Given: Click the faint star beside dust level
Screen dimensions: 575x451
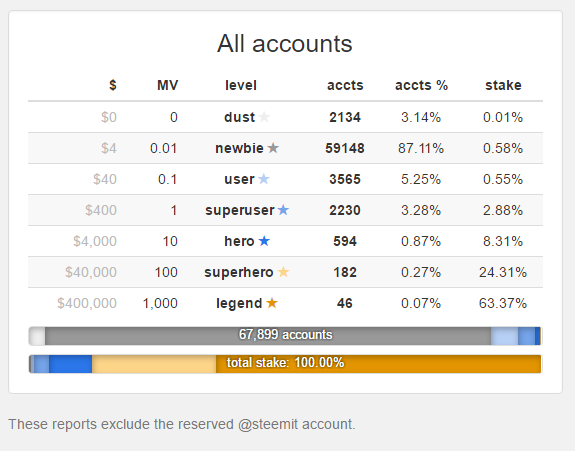Looking at the screenshot, I should 264,117.
